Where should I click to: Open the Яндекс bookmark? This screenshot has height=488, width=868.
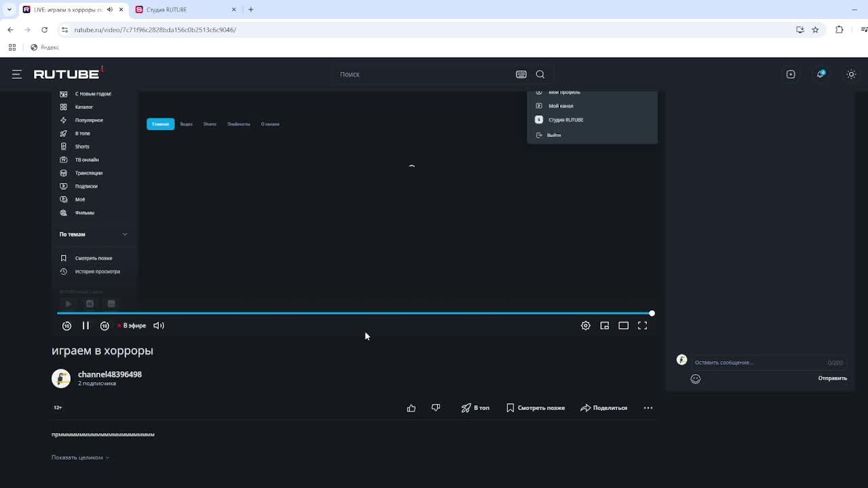coord(45,47)
